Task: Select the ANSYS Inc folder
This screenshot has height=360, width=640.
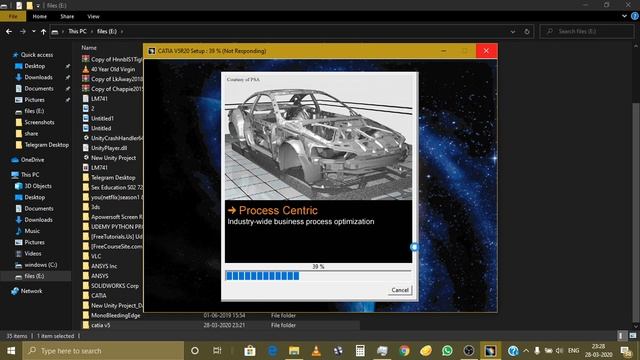Action: (x=104, y=266)
